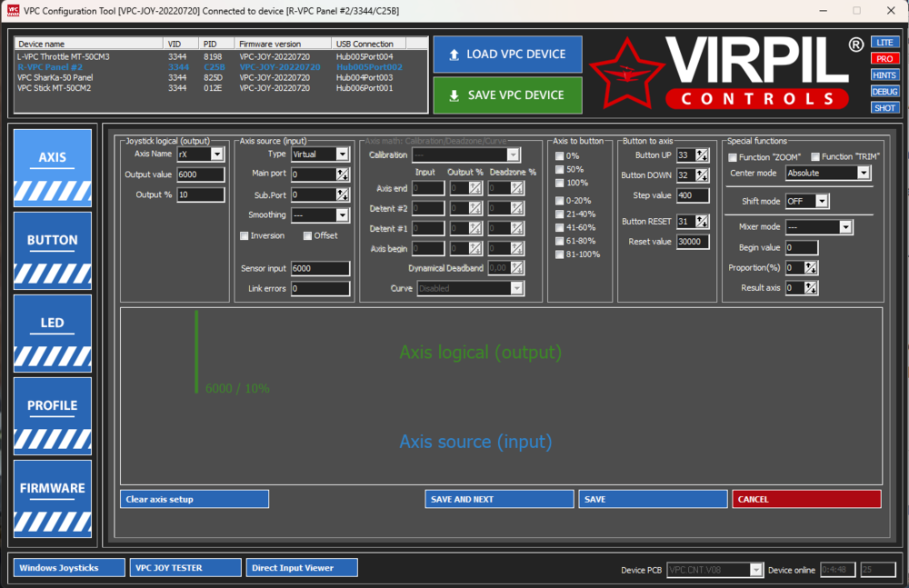Click SAVE VPC DEVICE button
The width and height of the screenshot is (909, 588).
click(x=507, y=95)
